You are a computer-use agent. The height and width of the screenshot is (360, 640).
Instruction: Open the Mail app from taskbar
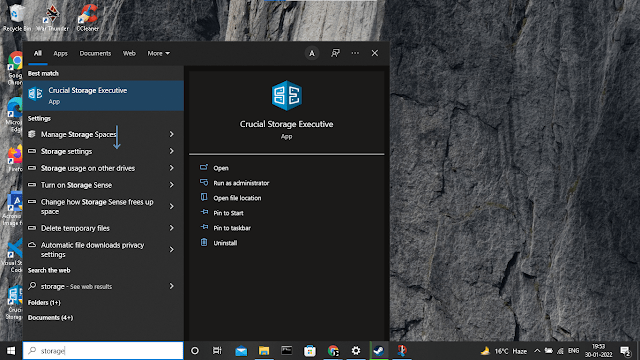point(241,351)
